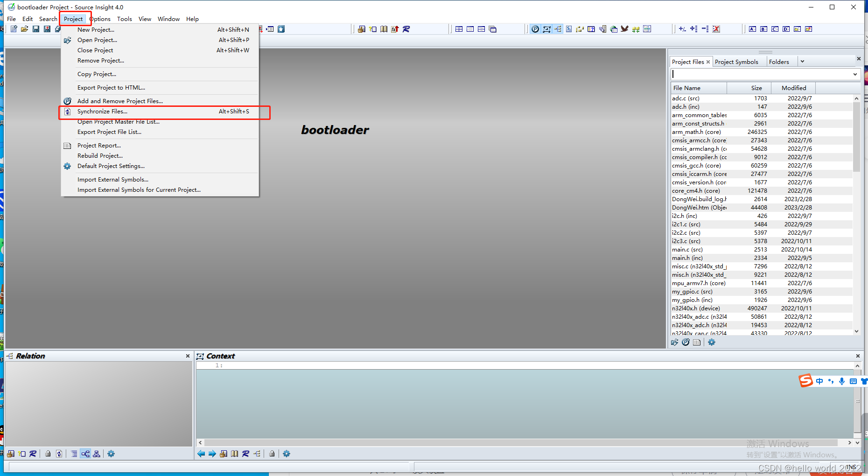Click the back arrow in Context toolbar
The width and height of the screenshot is (868, 476).
(x=201, y=454)
